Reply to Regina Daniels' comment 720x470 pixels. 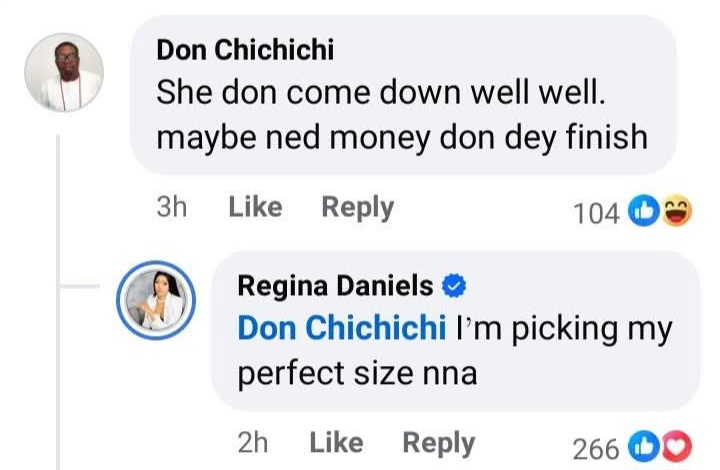(x=438, y=442)
